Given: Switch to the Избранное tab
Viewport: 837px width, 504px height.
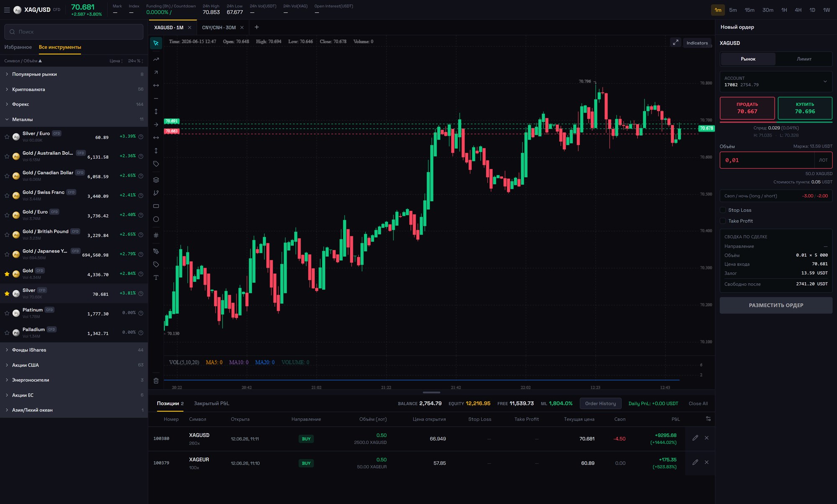Looking at the screenshot, I should tap(18, 47).
